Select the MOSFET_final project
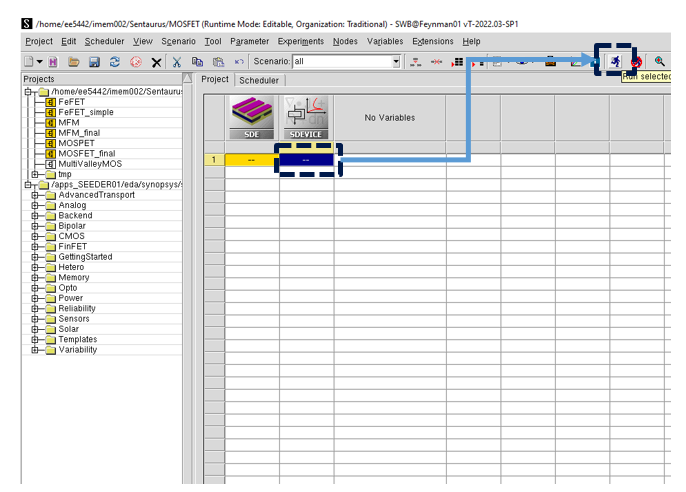 click(x=86, y=153)
